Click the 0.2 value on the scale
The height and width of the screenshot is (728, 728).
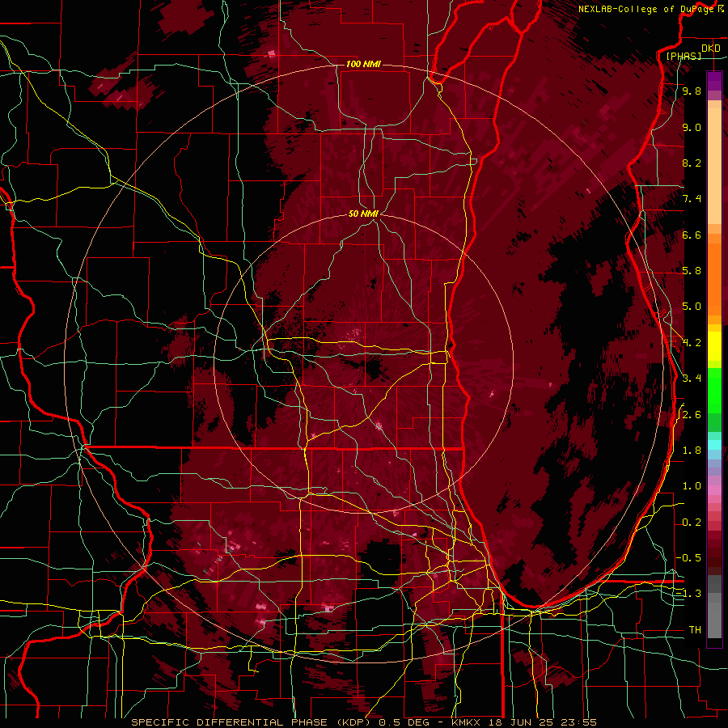[x=692, y=523]
